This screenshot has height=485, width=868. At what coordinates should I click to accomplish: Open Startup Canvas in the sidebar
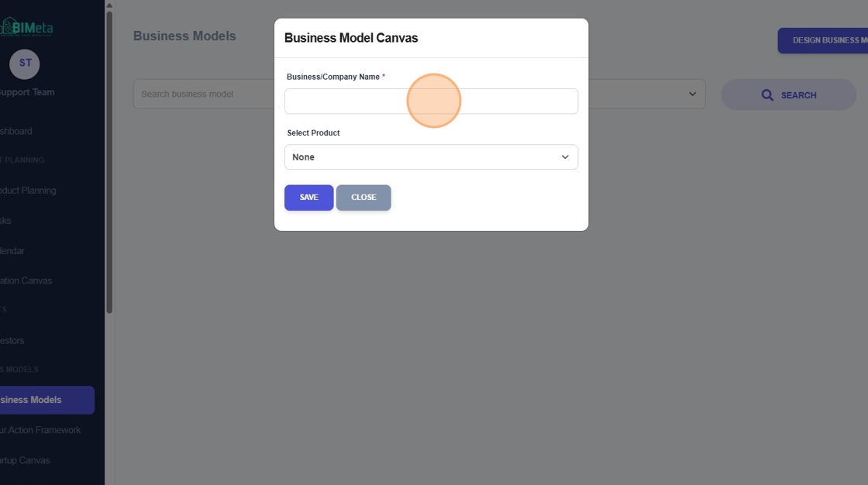tap(25, 461)
